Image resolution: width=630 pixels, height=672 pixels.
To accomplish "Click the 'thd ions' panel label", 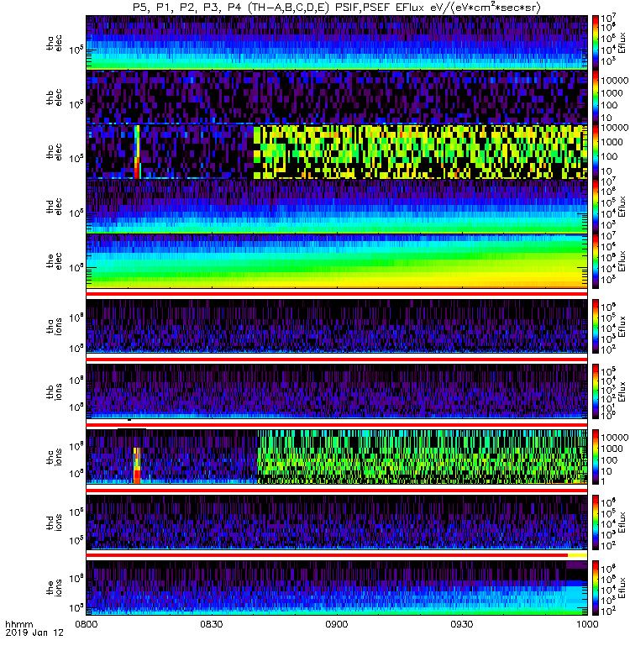I will [x=54, y=522].
